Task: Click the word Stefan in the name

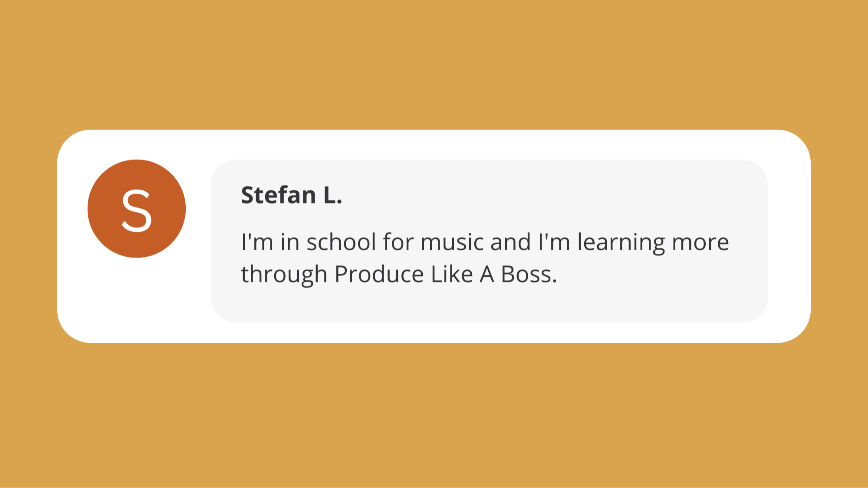Action: 278,195
